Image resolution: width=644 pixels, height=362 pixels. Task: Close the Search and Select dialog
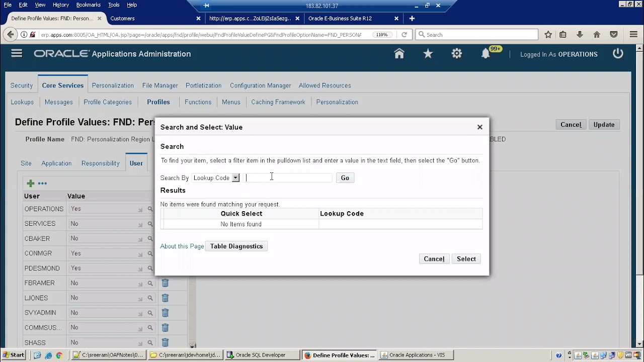pos(479,127)
